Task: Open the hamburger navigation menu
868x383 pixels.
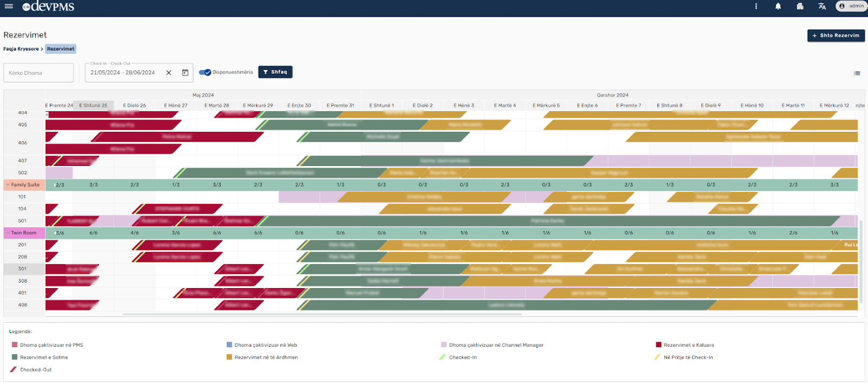Action: point(9,7)
